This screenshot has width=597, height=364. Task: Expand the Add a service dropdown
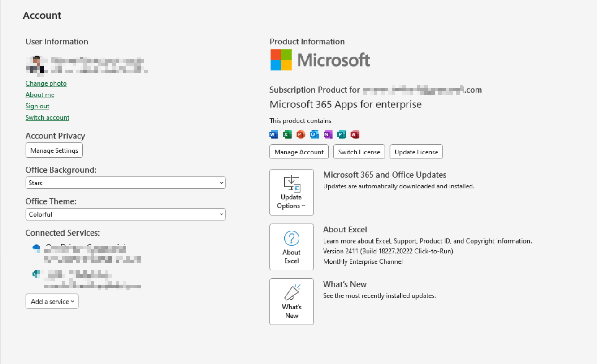coord(52,301)
